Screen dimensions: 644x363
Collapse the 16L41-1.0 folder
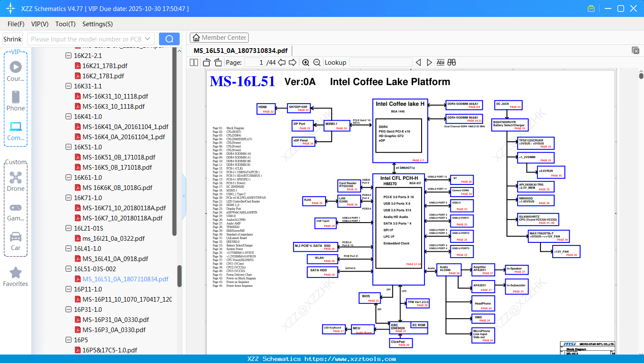[69, 248]
